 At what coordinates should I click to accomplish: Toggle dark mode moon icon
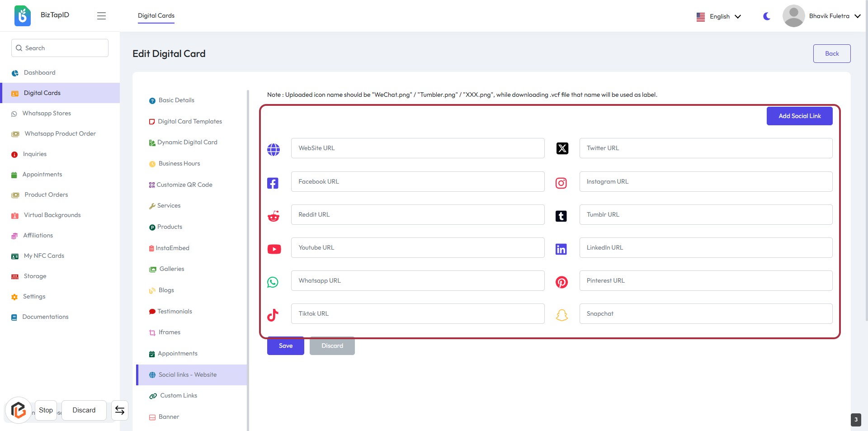coord(767,16)
